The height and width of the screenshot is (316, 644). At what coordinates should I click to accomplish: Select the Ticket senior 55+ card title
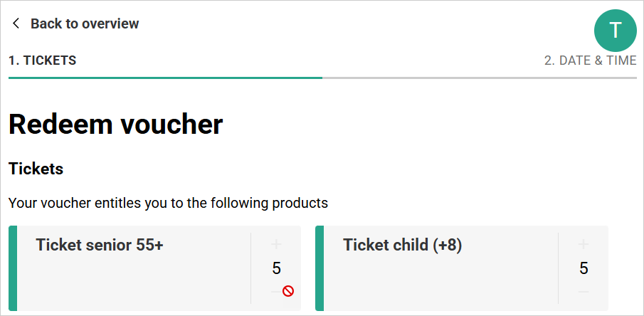[x=100, y=246]
